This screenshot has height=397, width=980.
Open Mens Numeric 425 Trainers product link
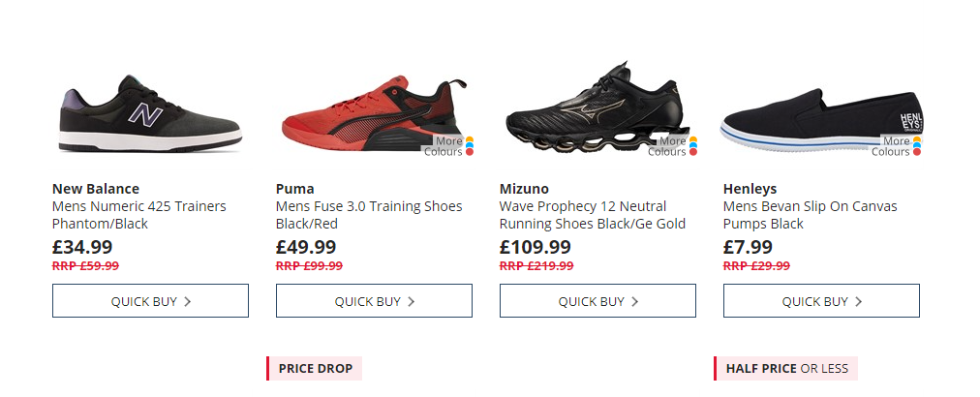click(x=138, y=215)
